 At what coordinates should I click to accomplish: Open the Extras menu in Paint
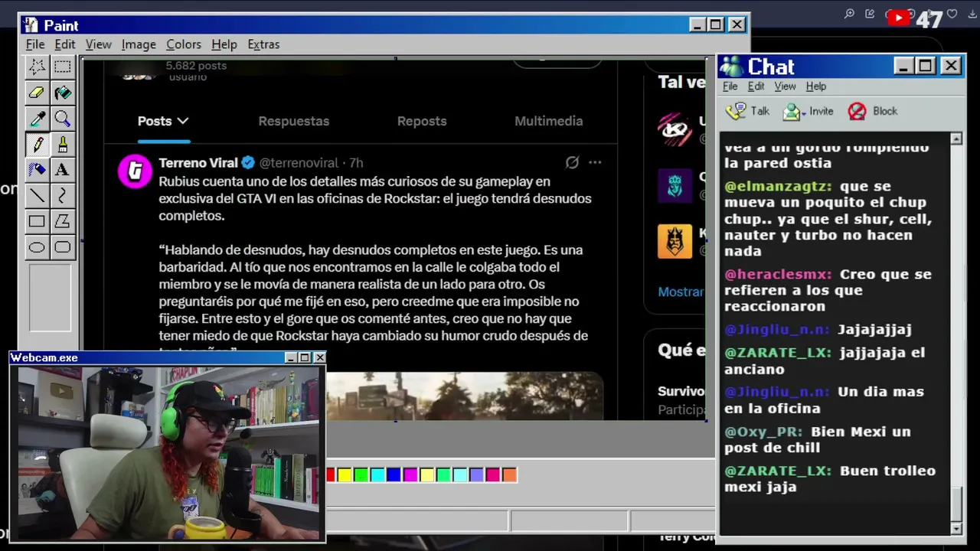tap(263, 44)
